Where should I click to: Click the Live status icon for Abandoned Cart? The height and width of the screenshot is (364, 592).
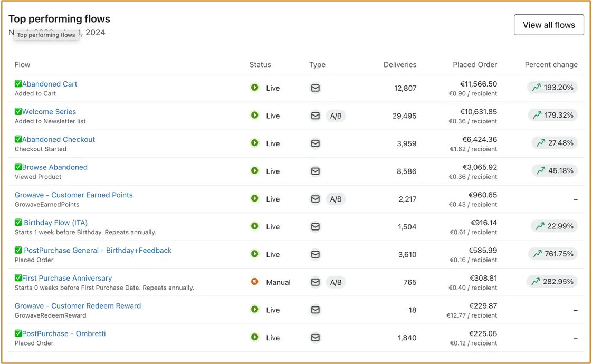(255, 88)
